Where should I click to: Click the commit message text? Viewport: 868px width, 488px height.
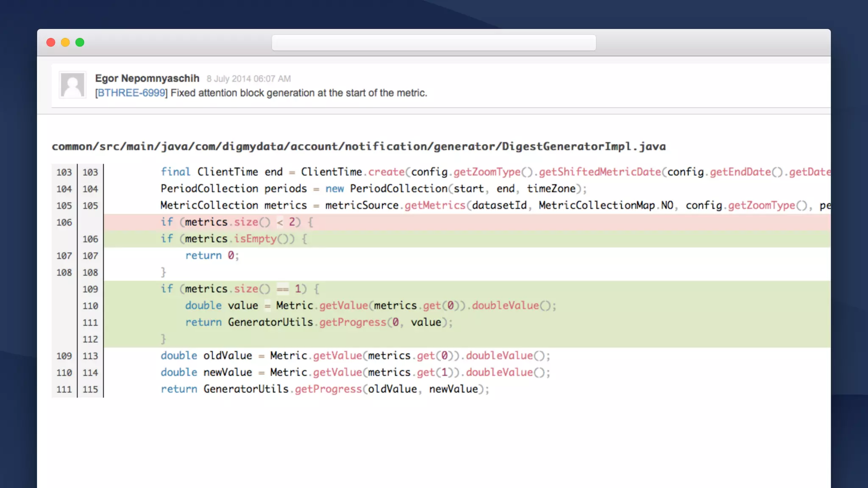tap(298, 93)
